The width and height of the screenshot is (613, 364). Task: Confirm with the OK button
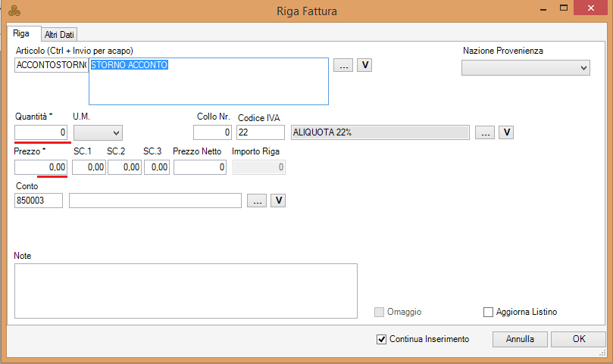click(x=579, y=339)
